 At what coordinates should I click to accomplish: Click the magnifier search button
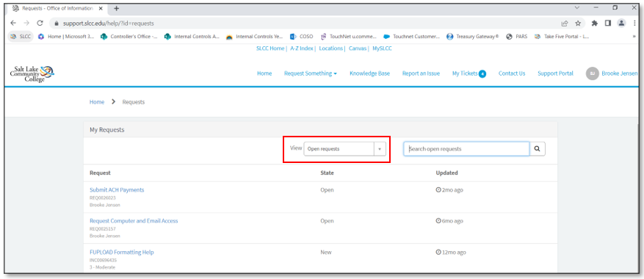[x=538, y=149]
